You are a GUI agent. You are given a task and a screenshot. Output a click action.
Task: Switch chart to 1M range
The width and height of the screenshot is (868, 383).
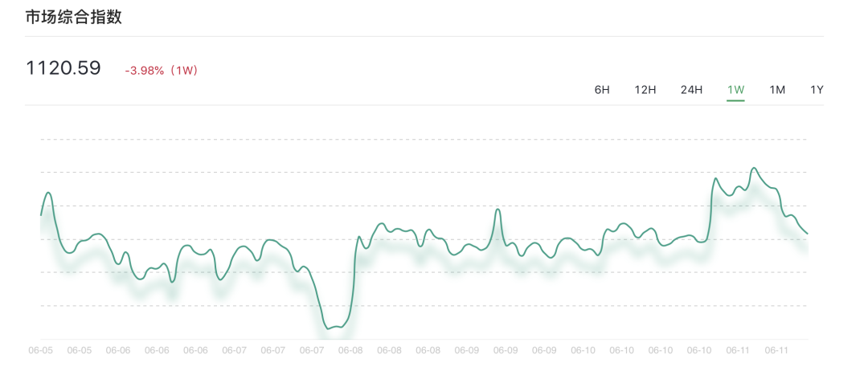pos(777,90)
